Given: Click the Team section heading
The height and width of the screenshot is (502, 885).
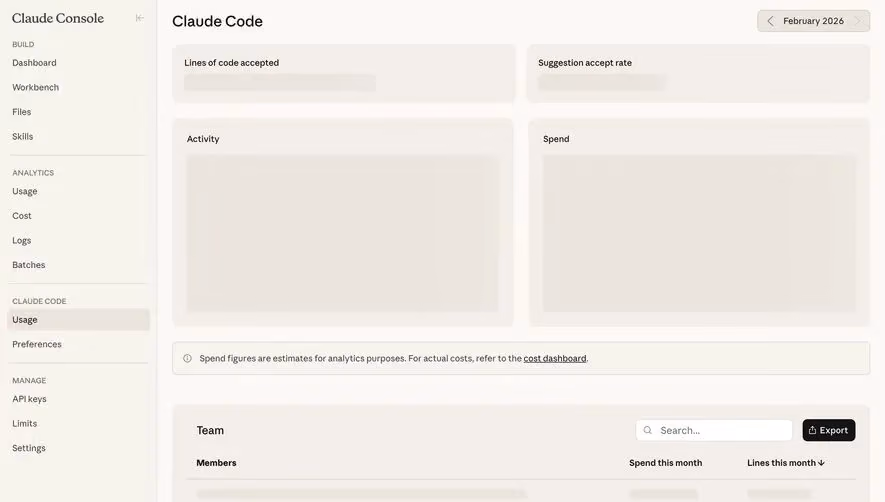Looking at the screenshot, I should click(x=210, y=430).
